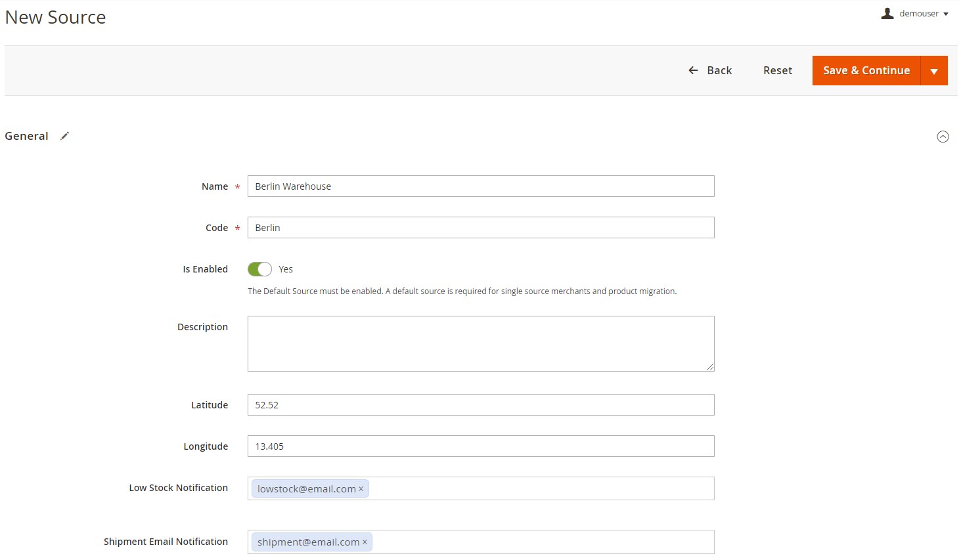The image size is (961, 560).
Task: Click the lowstock@email.com email chip
Action: 306,489
